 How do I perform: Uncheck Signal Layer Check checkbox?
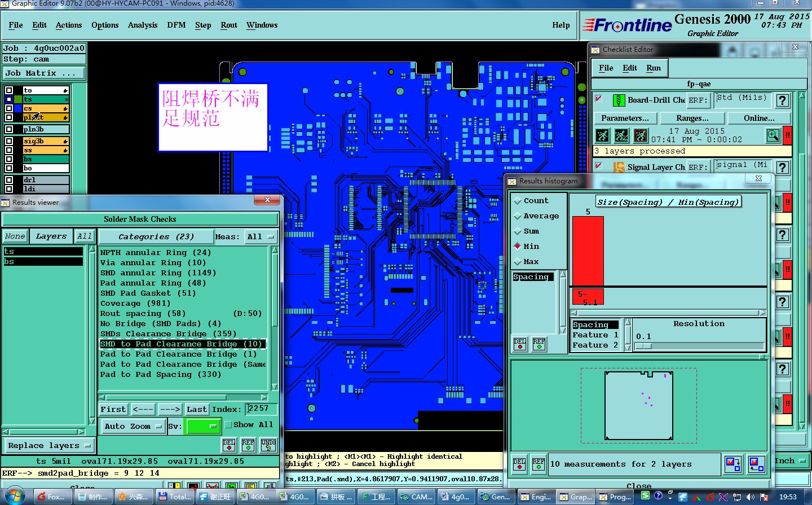tap(599, 166)
